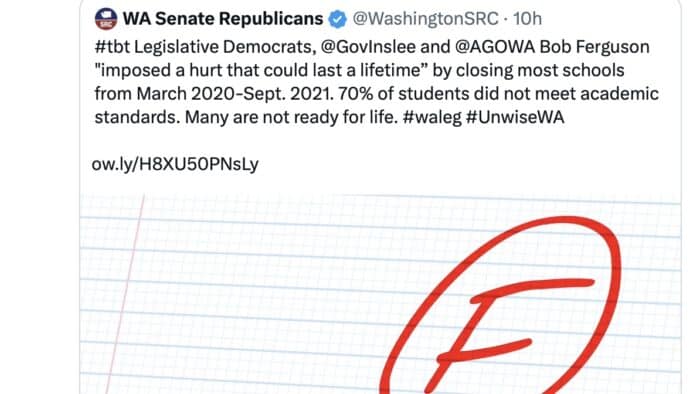This screenshot has height=394, width=700.
Task: Click the "Many are not ready for life" sentence
Action: (x=290, y=117)
